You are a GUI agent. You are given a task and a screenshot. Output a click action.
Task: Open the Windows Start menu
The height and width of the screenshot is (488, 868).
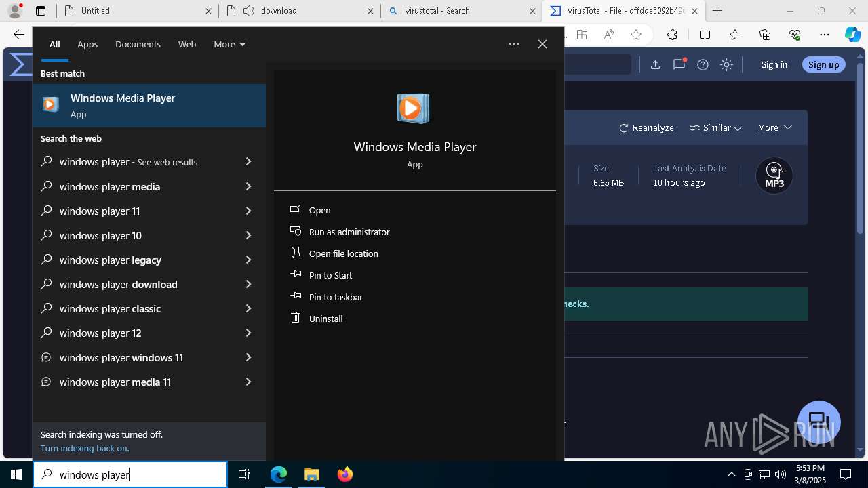tap(16, 474)
